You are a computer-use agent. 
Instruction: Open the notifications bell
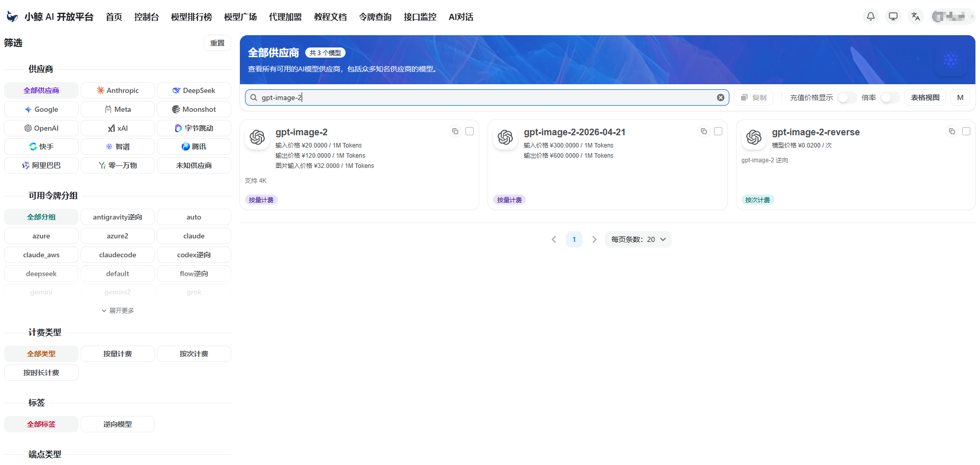coord(871,16)
